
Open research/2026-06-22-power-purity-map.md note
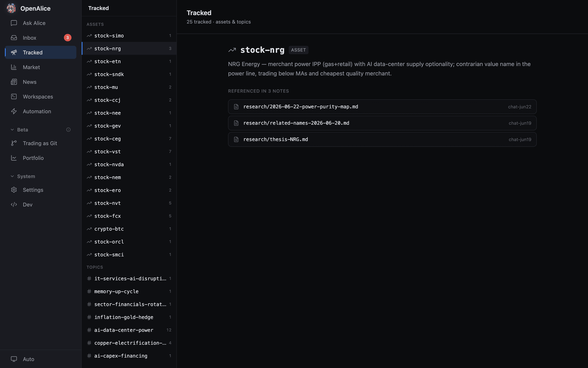point(382,107)
